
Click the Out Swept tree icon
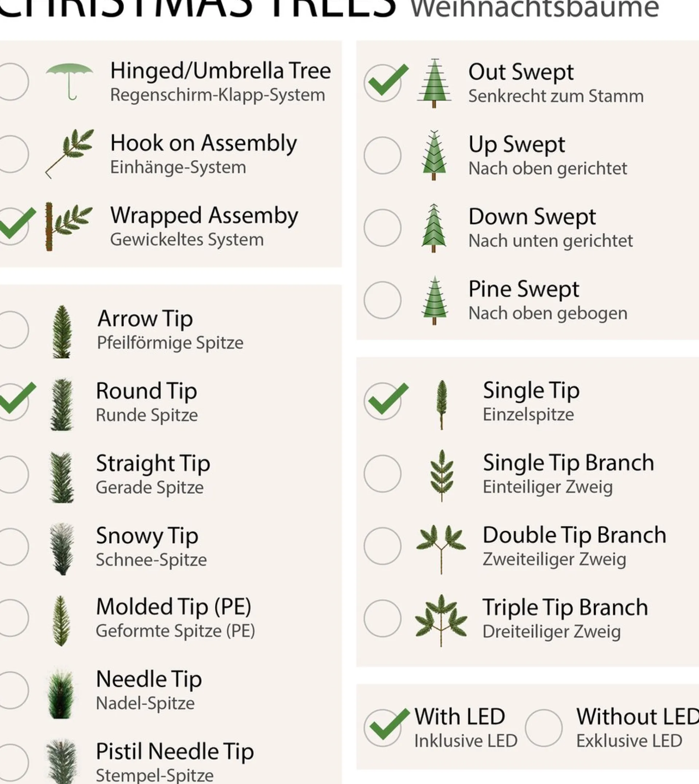click(434, 83)
